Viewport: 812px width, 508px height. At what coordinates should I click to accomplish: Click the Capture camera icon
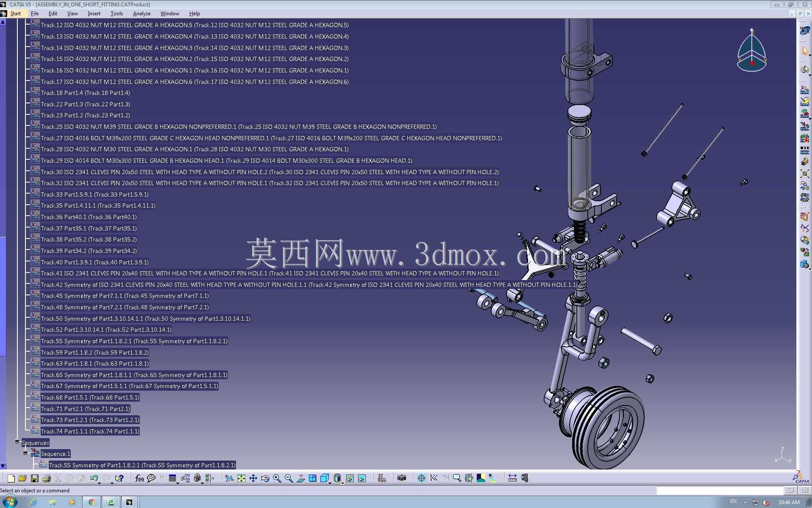pyautogui.click(x=402, y=478)
